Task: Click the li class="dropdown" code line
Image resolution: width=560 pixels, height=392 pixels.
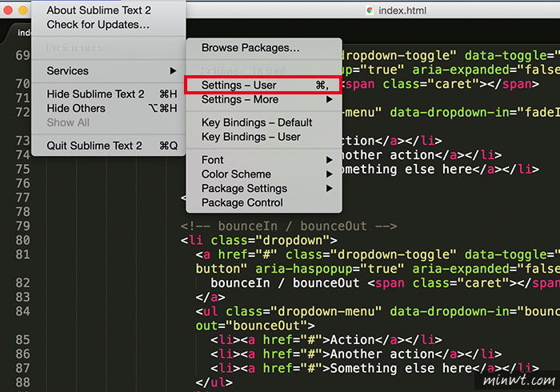Action: 259,240
